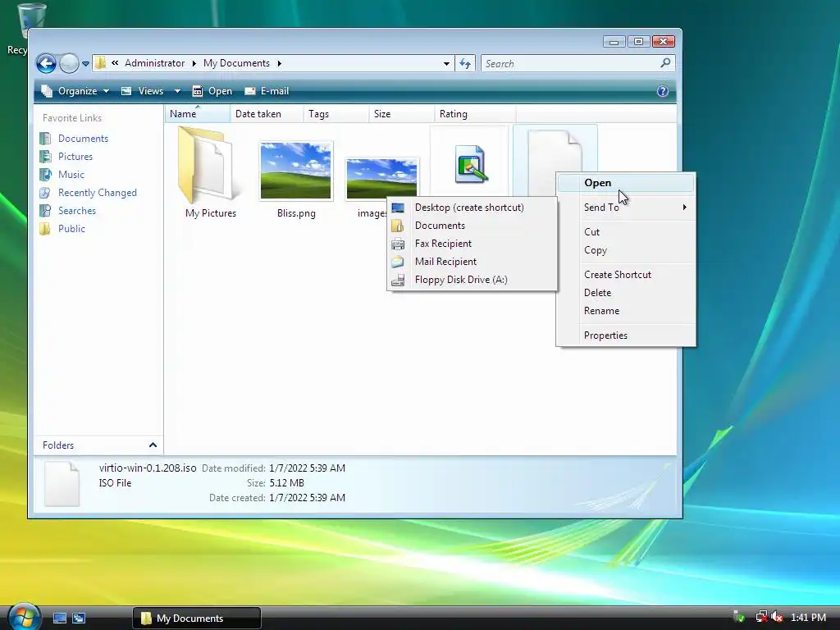The height and width of the screenshot is (630, 840).
Task: Click the Safely Remove Hardware tray icon
Action: 739,618
